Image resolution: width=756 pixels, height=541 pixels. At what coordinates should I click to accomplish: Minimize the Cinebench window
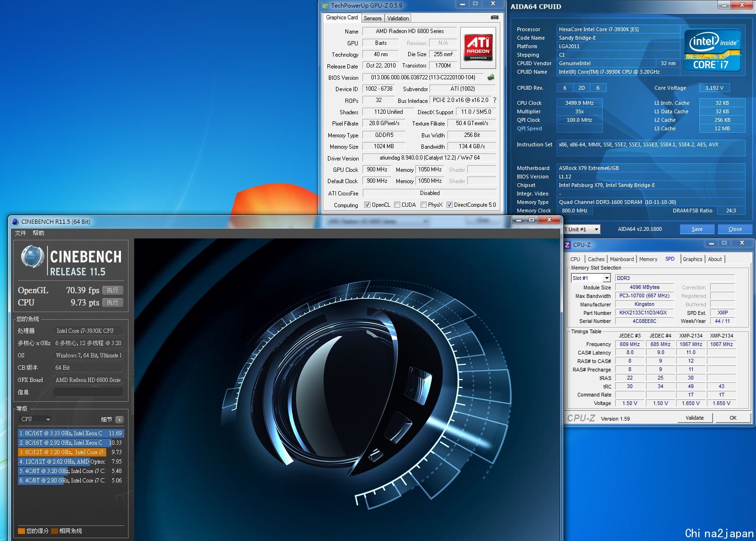click(519, 220)
